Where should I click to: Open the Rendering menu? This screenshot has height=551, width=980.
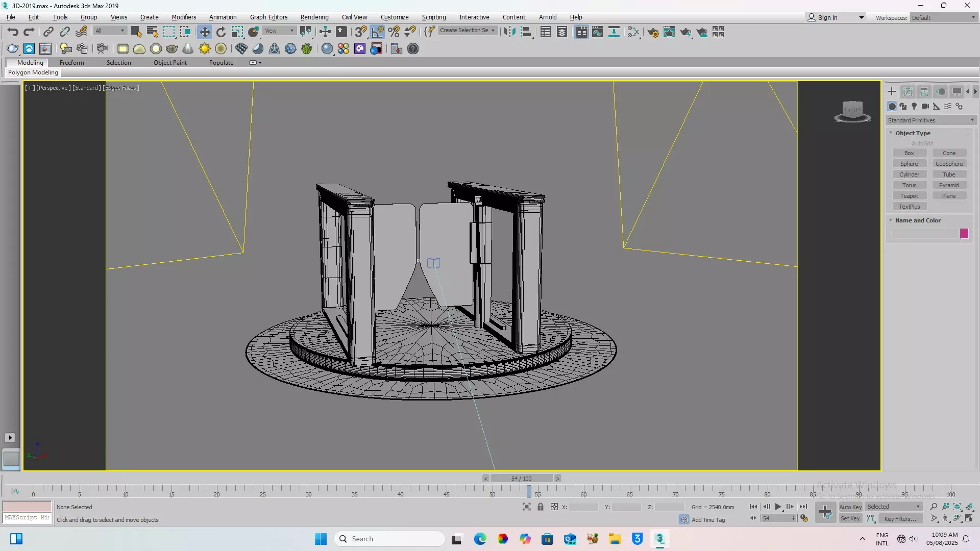[x=314, y=17]
